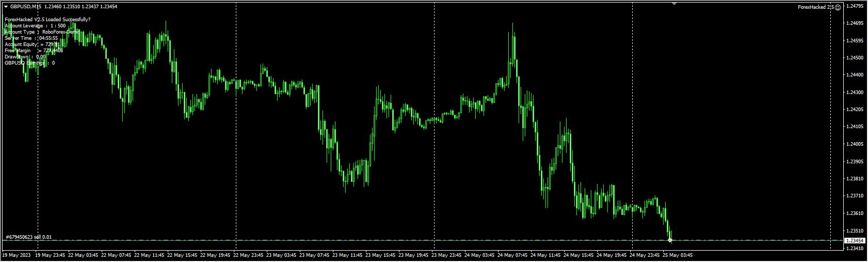Click '22 May 19:45' on the time axis
868x262 pixels.
[215, 255]
